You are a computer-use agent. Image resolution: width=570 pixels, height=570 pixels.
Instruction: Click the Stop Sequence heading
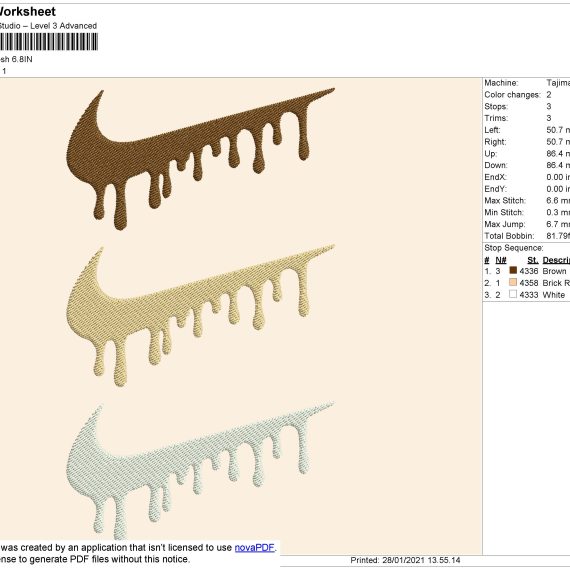pyautogui.click(x=514, y=248)
